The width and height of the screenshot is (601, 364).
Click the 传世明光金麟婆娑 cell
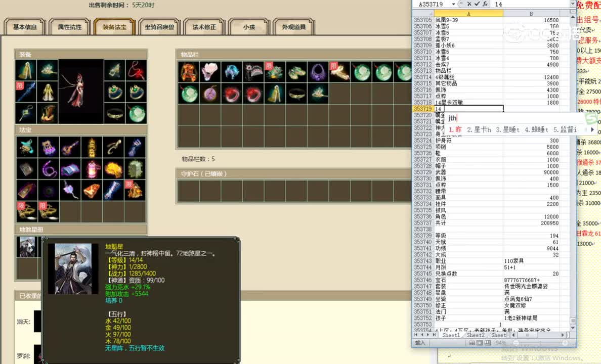click(x=531, y=286)
